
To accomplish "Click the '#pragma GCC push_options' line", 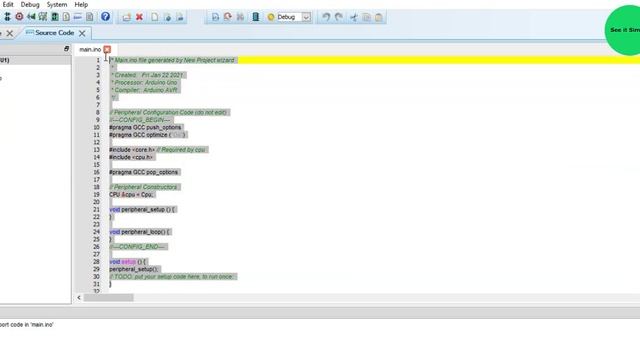I will coord(145,127).
